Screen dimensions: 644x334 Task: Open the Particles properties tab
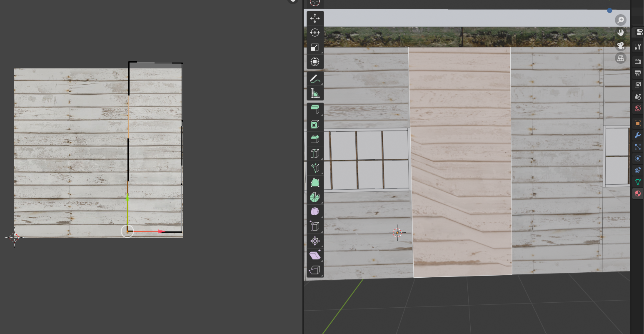[x=638, y=147]
